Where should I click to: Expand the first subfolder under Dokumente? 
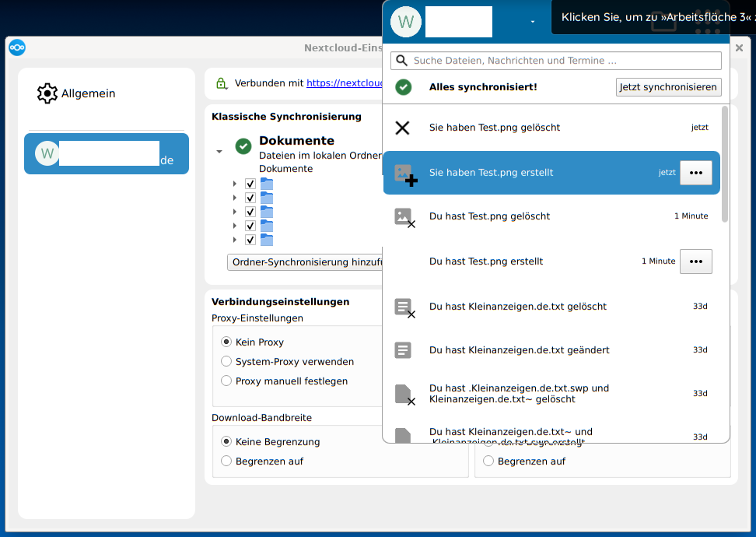[235, 184]
